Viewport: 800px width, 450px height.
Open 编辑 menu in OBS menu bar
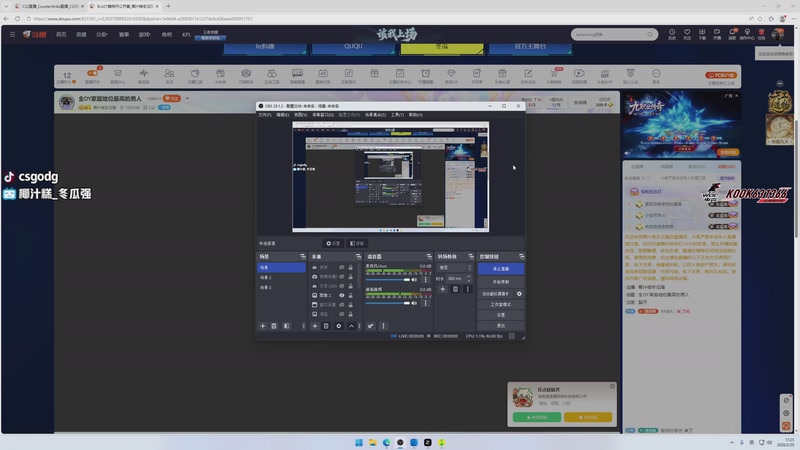(282, 115)
